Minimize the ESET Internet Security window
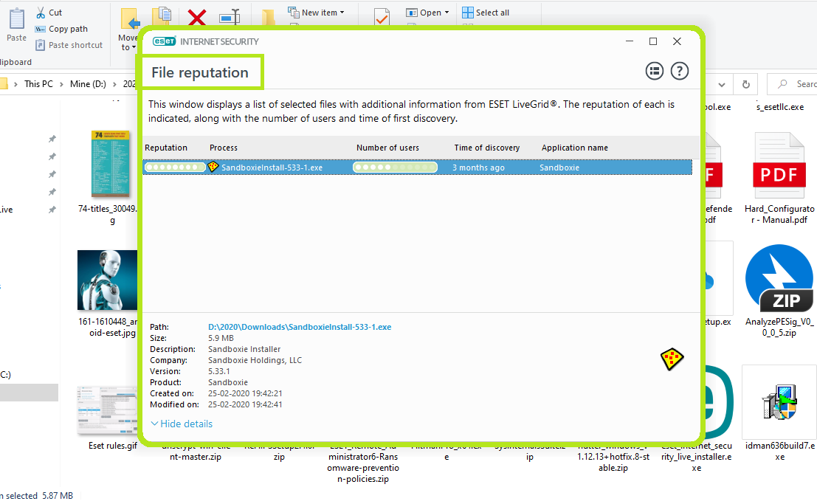817x504 pixels. pos(630,41)
